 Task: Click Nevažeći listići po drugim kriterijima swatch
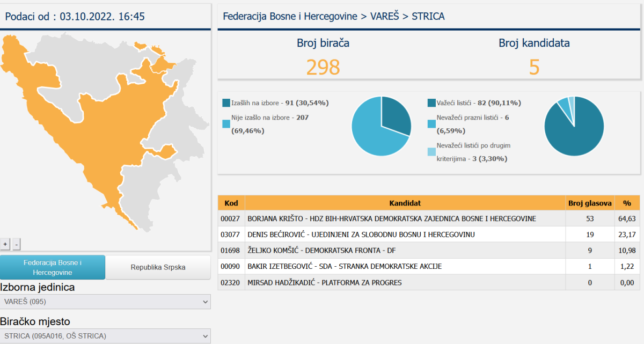[x=432, y=152]
